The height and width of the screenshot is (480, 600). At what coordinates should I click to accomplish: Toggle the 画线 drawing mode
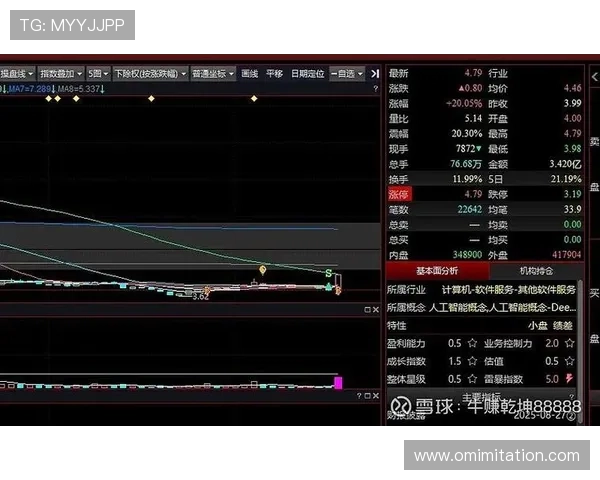click(x=250, y=73)
